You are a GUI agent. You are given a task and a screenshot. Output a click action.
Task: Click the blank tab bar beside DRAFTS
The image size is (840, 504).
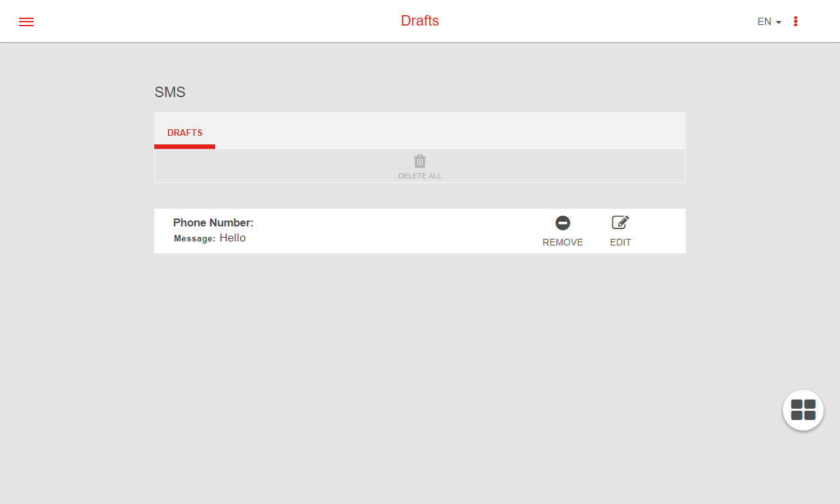[446, 131]
